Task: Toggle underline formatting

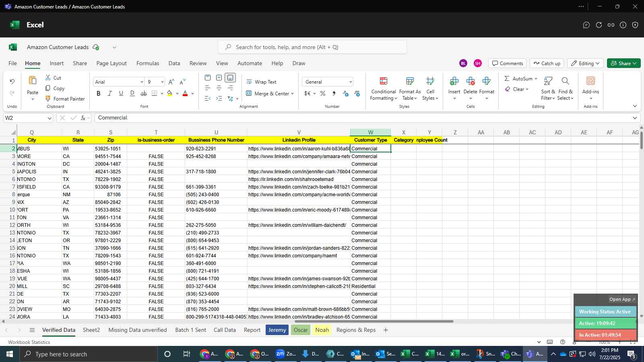Action: pos(121,93)
